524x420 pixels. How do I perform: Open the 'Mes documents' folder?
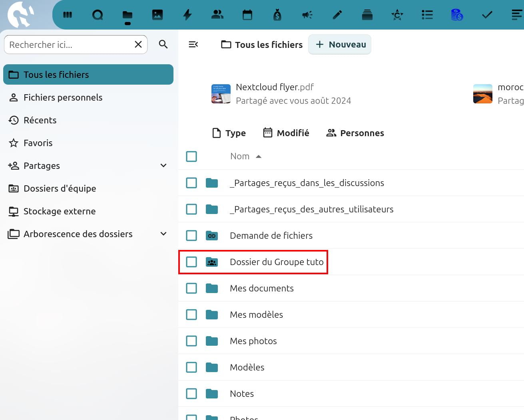tap(262, 288)
